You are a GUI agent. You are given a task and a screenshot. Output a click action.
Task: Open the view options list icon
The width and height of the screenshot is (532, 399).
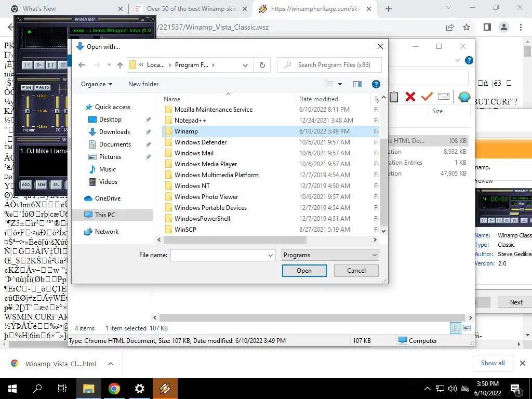[x=329, y=84]
